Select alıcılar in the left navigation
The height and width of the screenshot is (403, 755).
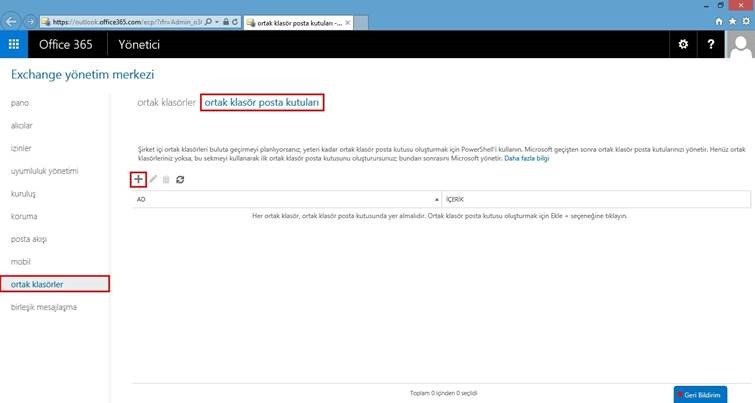[x=22, y=126]
